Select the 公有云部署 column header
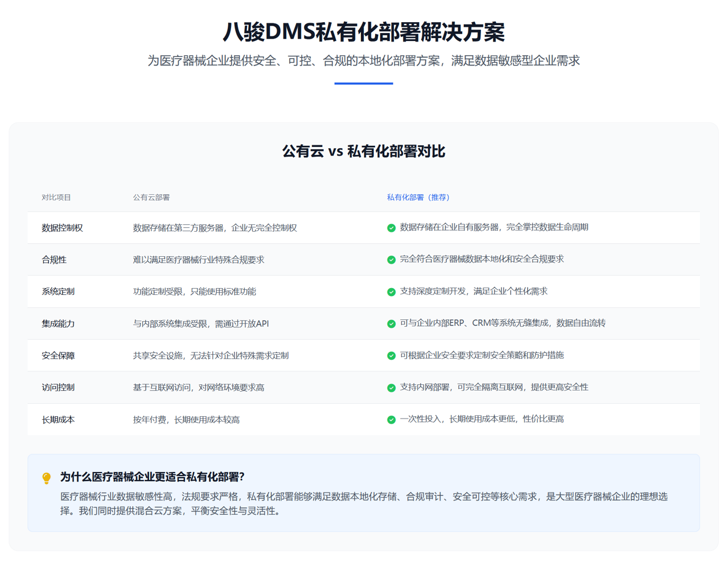This screenshot has height=562, width=728. tap(152, 197)
